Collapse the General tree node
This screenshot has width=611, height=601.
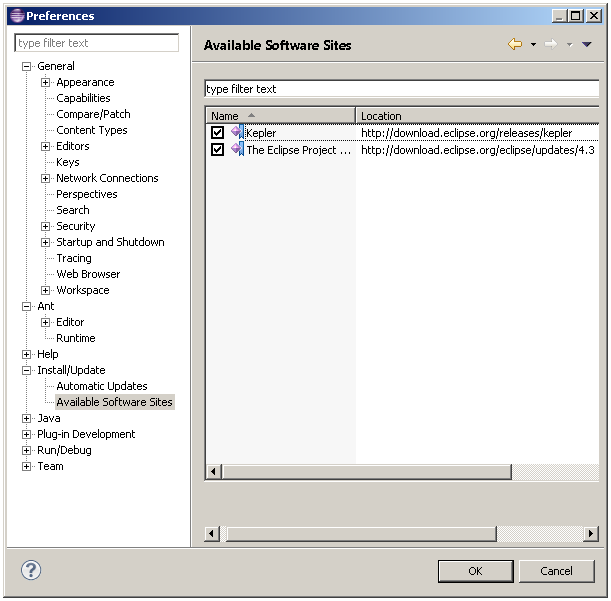[26, 66]
